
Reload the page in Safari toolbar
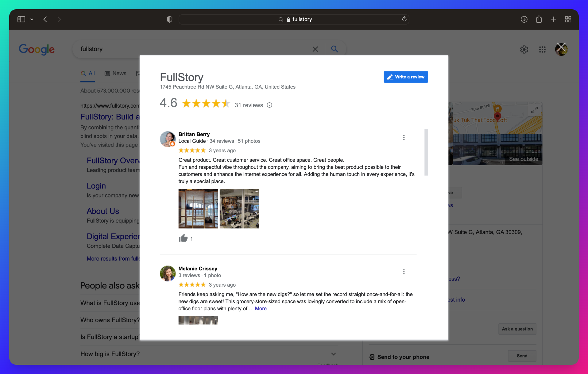tap(404, 19)
